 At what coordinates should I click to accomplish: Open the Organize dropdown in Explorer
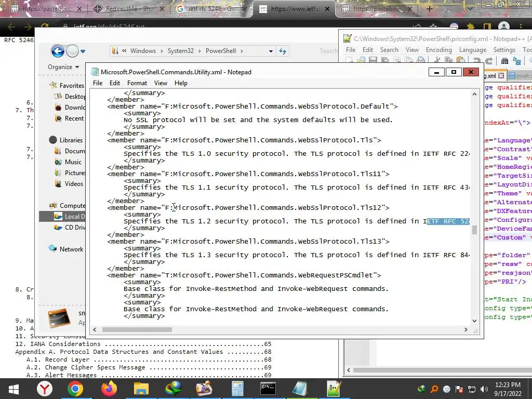coord(63,67)
